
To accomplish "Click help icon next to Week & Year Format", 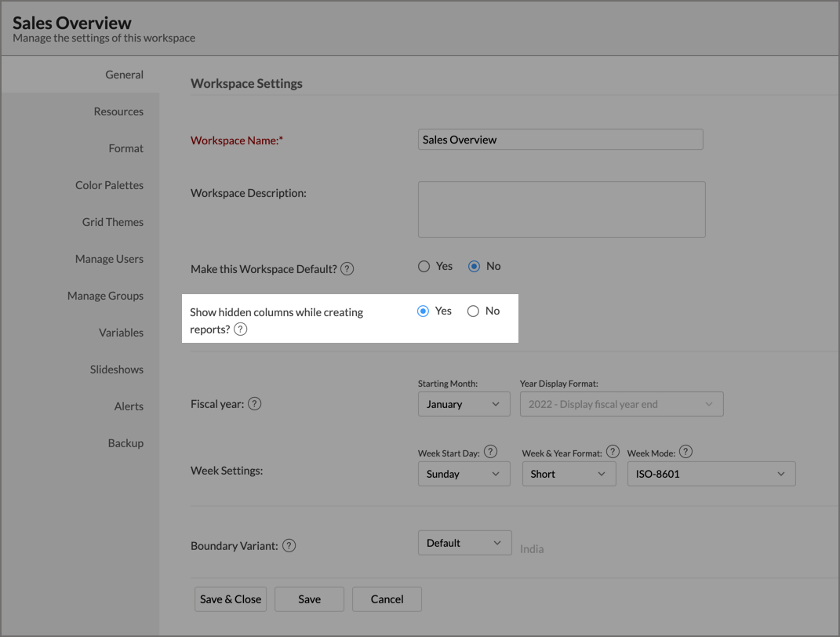I will click(x=613, y=452).
